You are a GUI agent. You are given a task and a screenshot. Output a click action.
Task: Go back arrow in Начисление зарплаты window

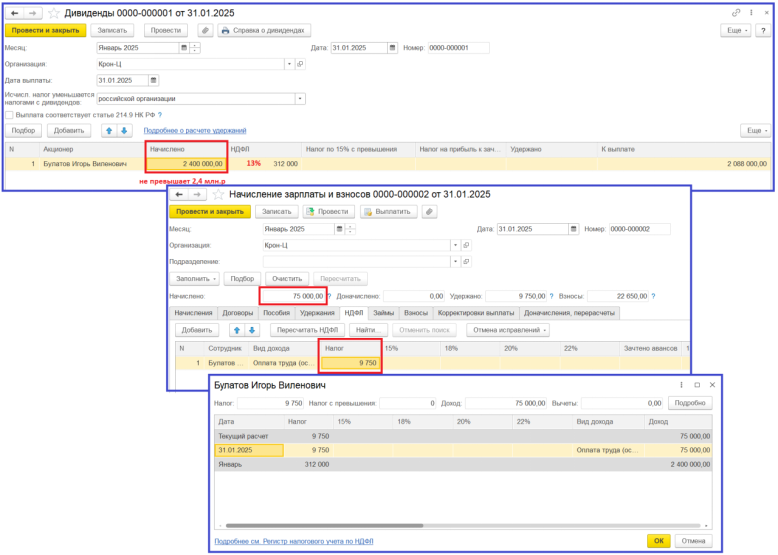coord(179,194)
